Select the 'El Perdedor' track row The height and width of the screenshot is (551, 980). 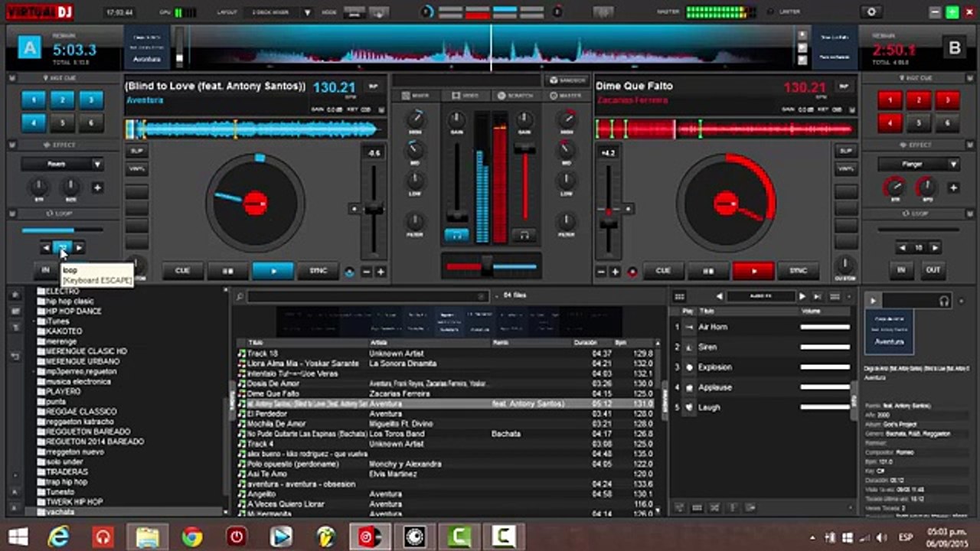tap(447, 413)
